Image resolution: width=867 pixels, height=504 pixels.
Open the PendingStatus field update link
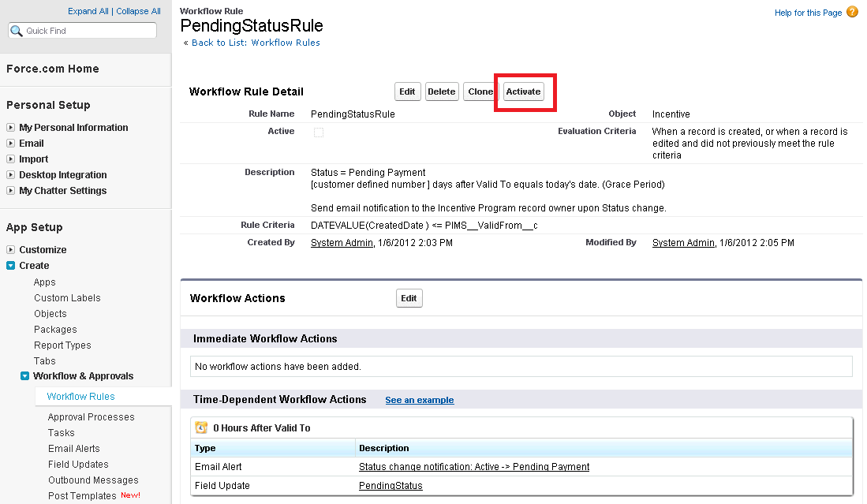coord(391,486)
